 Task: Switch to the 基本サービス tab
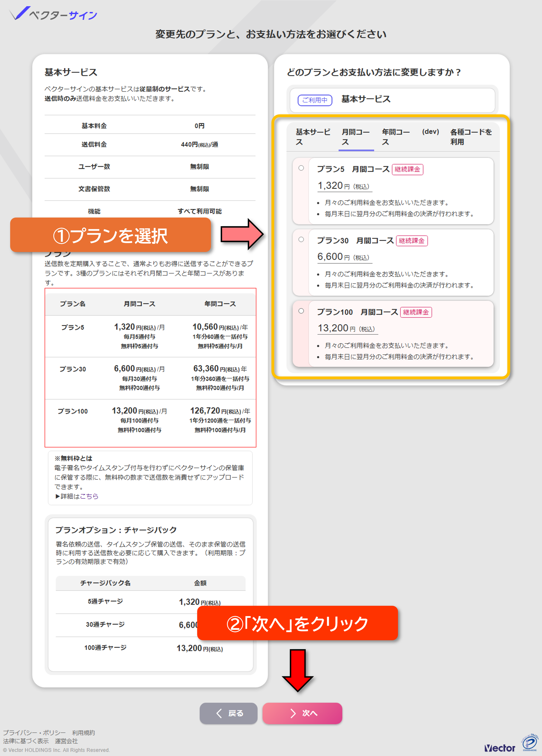tap(313, 137)
